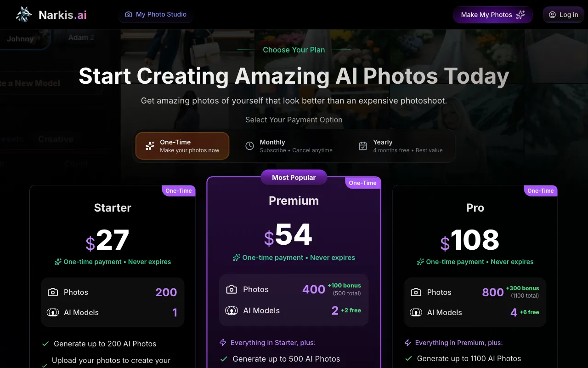Image resolution: width=588 pixels, height=368 pixels.
Task: Click camera icon in My Photo Studio button
Action: tap(129, 15)
